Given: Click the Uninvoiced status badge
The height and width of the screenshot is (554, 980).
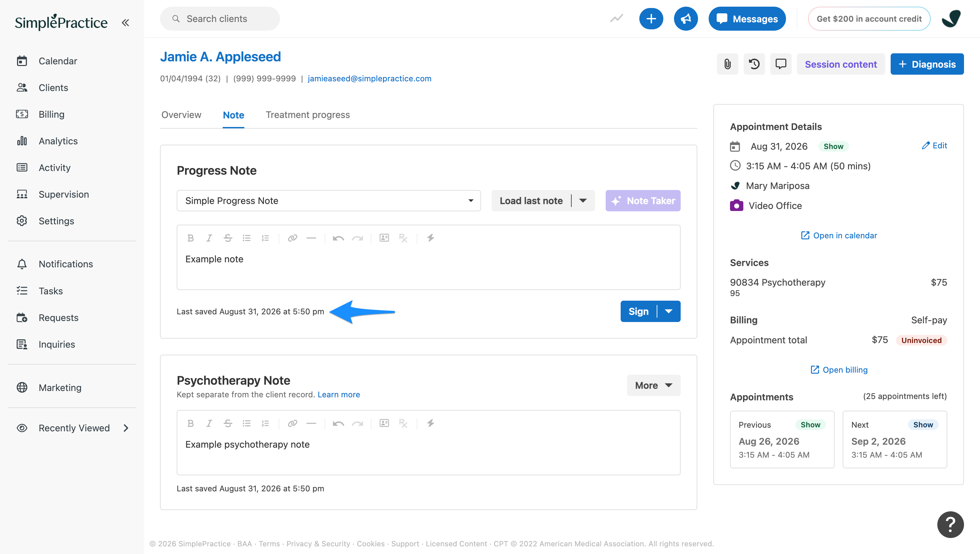Looking at the screenshot, I should coord(921,340).
